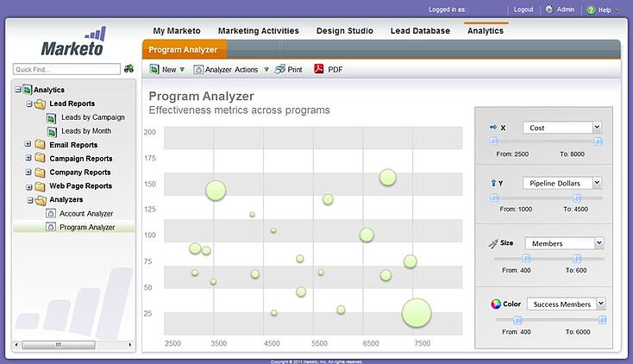Expand the Campaign Reports folder

point(28,159)
